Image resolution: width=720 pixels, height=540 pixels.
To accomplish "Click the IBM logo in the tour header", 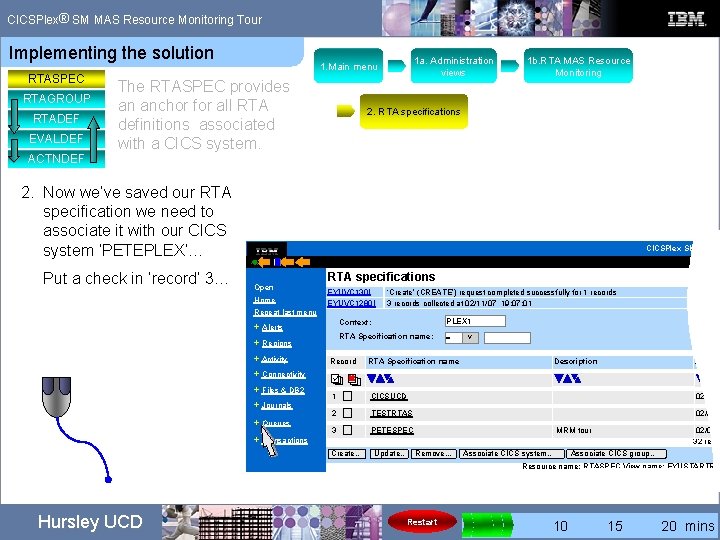I will [x=686, y=19].
